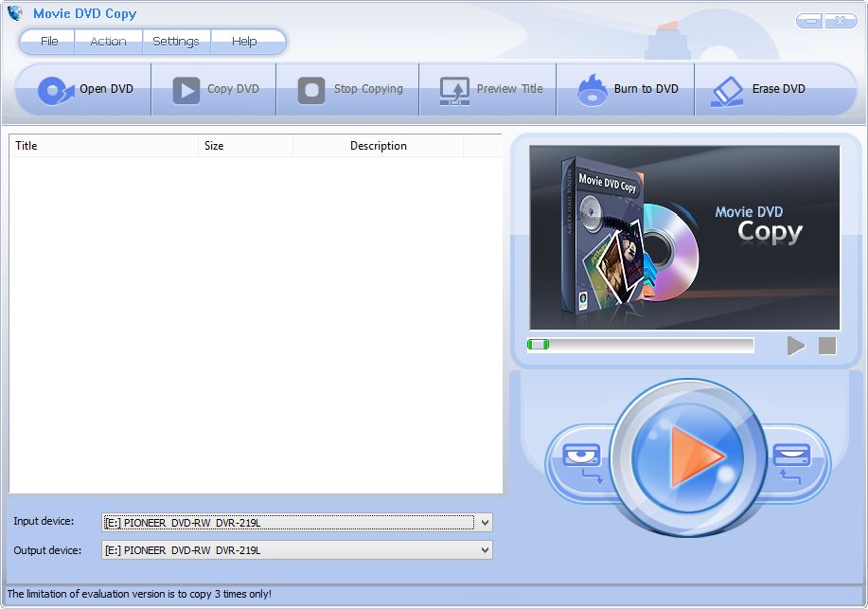Click the preview progress slider handle
The image size is (868, 609).
click(x=538, y=345)
